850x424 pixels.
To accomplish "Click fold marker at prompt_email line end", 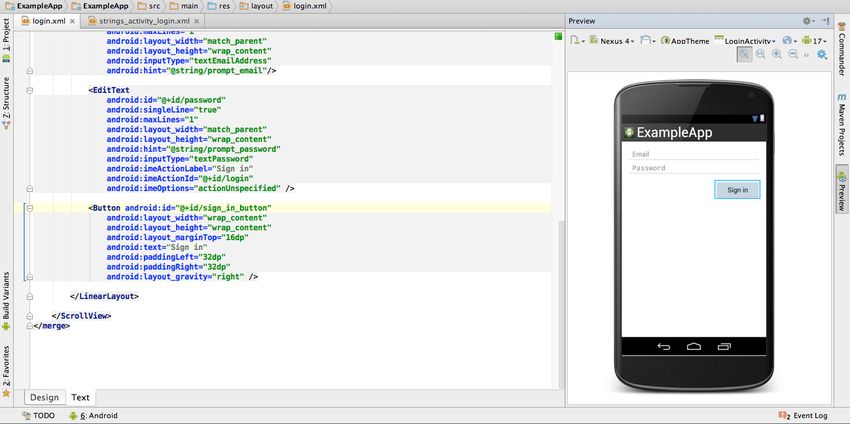I will click(29, 71).
